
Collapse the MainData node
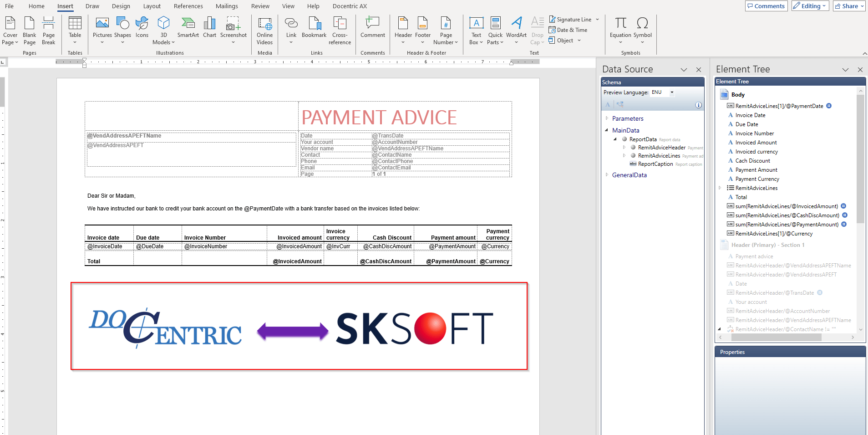pos(607,130)
